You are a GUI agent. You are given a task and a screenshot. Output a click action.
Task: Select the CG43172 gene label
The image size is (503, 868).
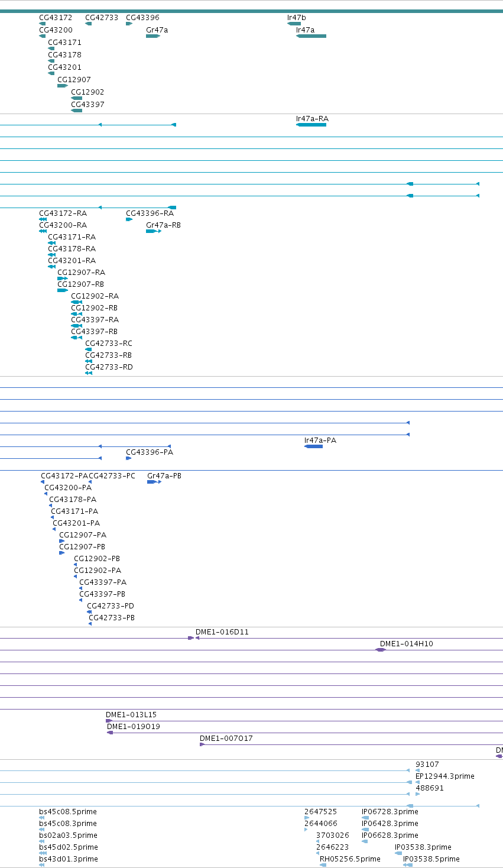[56, 18]
